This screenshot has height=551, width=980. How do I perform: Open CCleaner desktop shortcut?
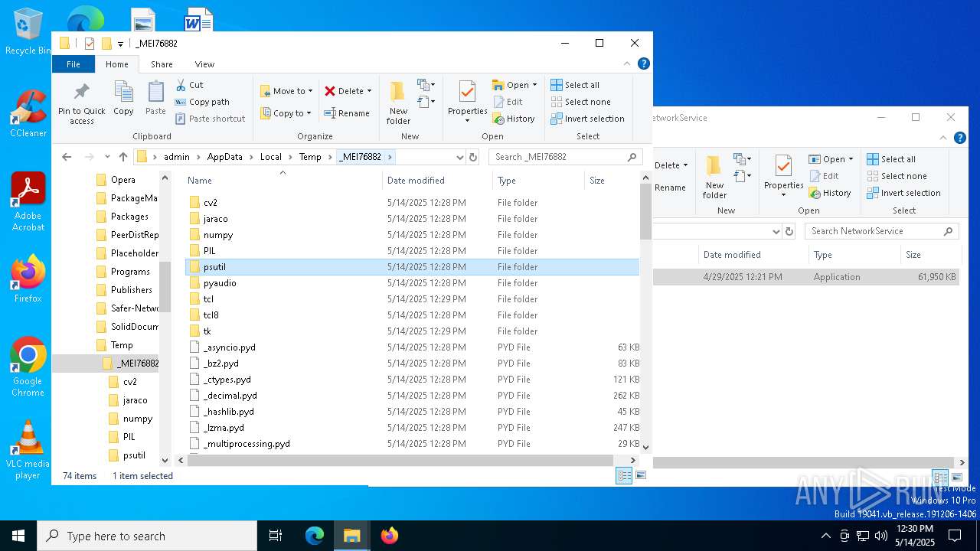[28, 114]
